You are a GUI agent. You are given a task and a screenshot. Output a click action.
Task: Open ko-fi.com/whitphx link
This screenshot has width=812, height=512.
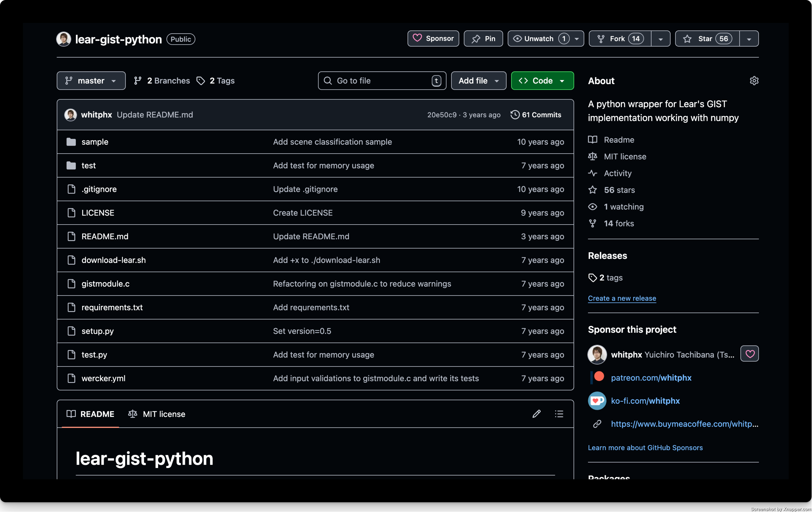point(645,401)
